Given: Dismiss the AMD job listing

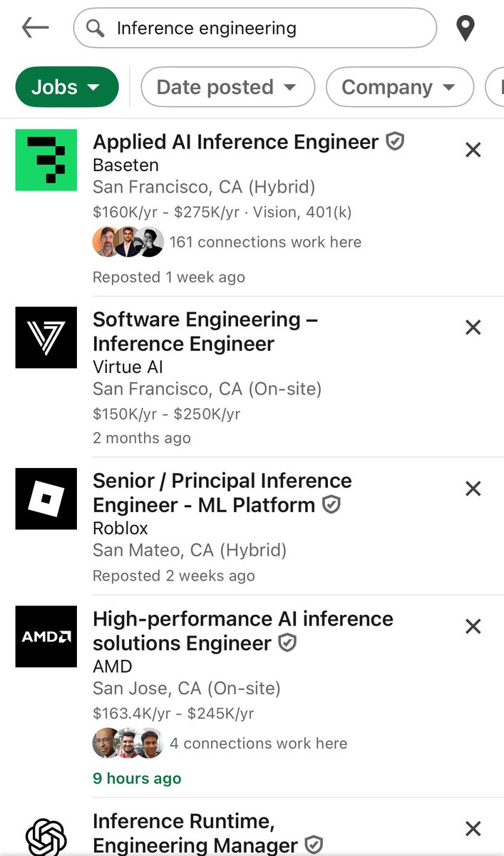Looking at the screenshot, I should pyautogui.click(x=473, y=626).
